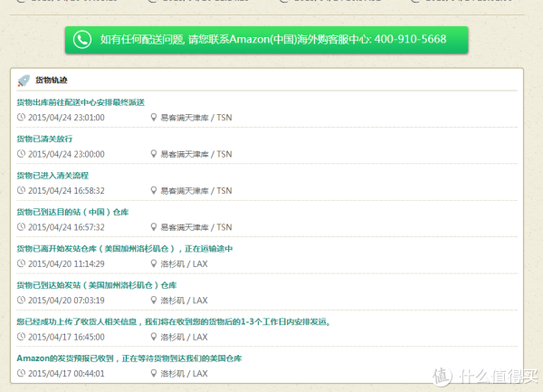Select 易客满天津库 / TSN in the 16:57:32 row
The image size is (543, 392).
tap(196, 227)
